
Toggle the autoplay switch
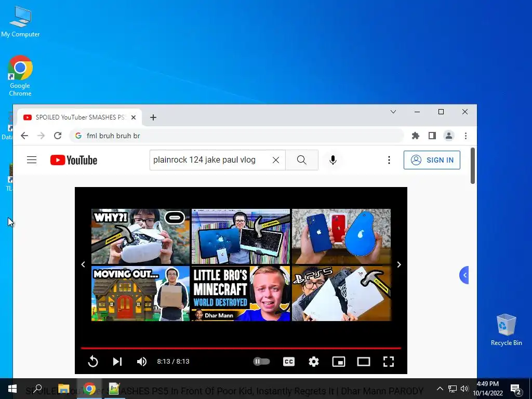point(261,362)
